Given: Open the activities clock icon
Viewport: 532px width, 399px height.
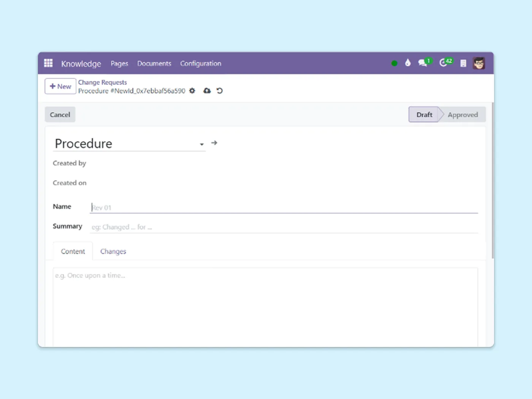Looking at the screenshot, I should pyautogui.click(x=443, y=63).
